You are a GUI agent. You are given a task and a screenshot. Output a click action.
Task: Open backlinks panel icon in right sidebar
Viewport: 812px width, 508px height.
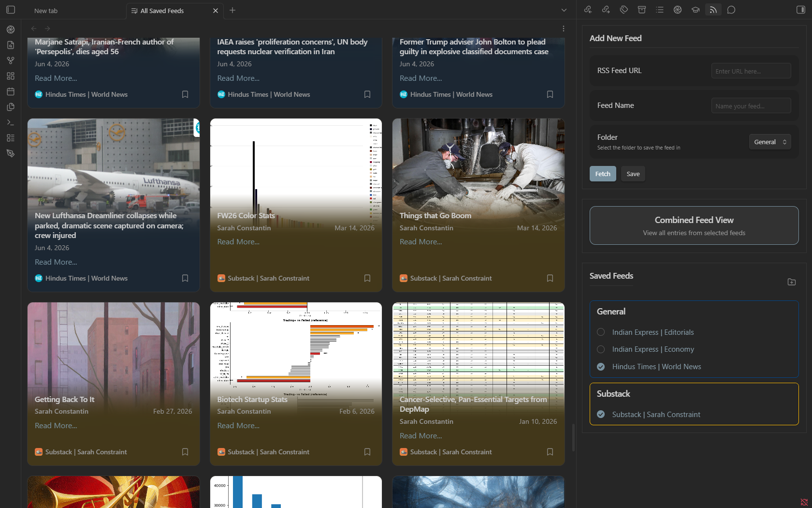588,10
